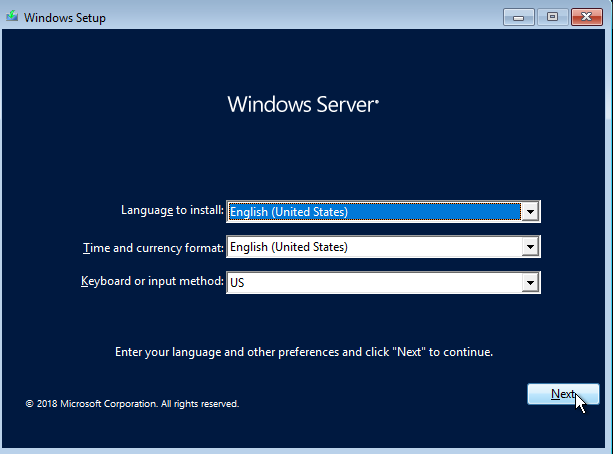The height and width of the screenshot is (454, 613).
Task: Click the 'Enter your language and other preferences' instruction
Action: tap(304, 352)
